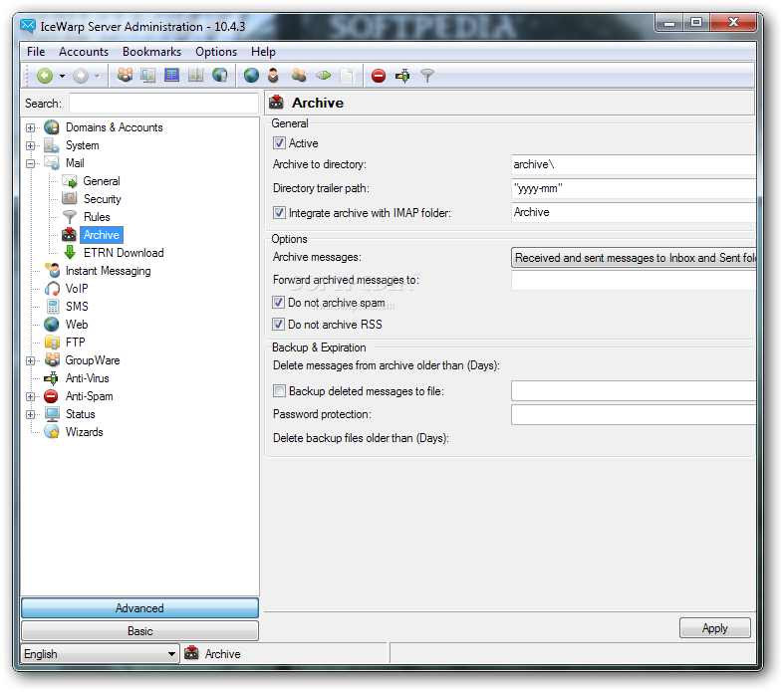The height and width of the screenshot is (692, 784).
Task: Click the Basic mode button
Action: [x=140, y=631]
